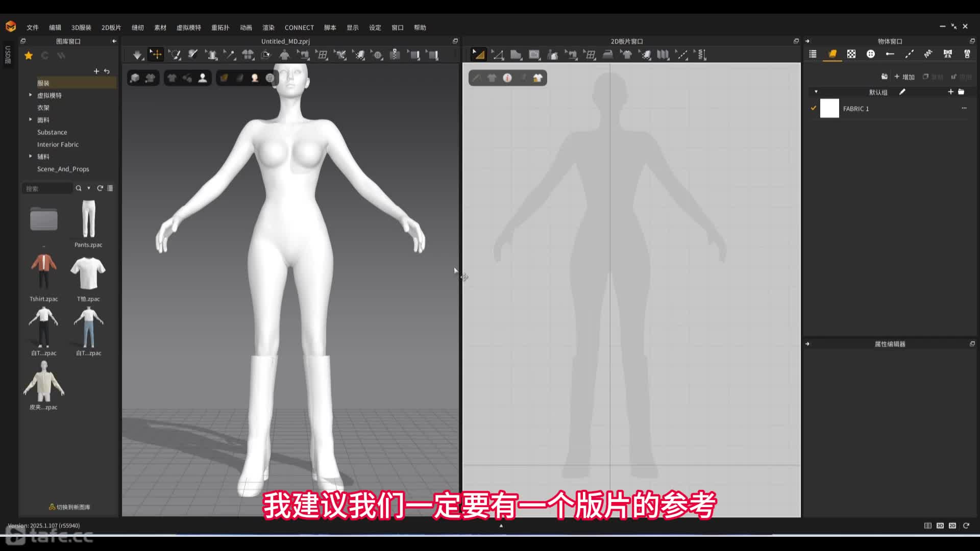Toggle the FABRIC 1 checkmark
This screenshot has height=551, width=980.
tap(814, 108)
